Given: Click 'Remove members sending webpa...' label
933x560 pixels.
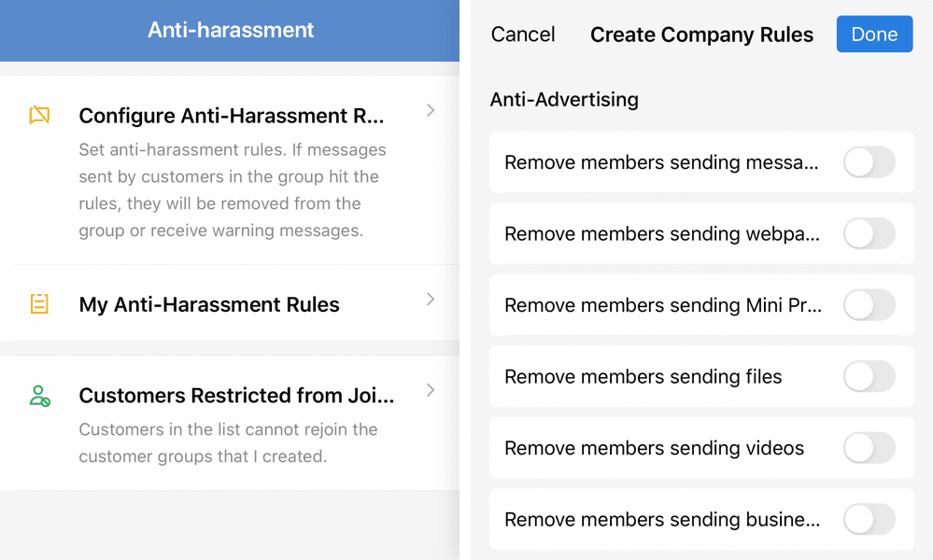Looking at the screenshot, I should [662, 233].
